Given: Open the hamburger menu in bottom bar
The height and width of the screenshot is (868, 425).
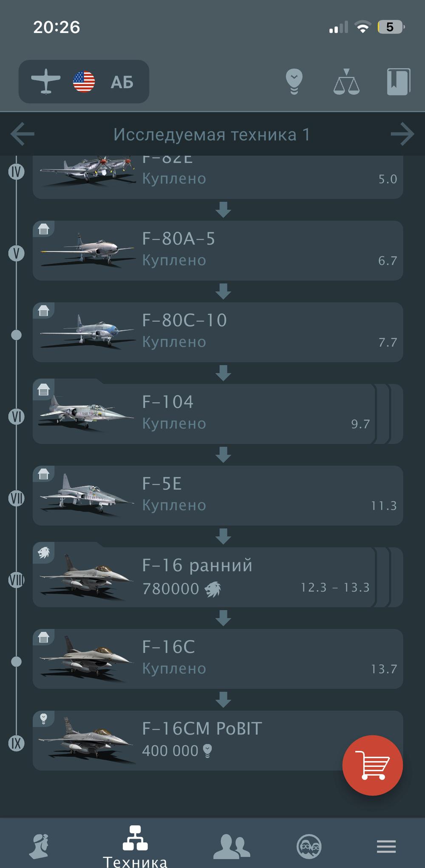Looking at the screenshot, I should 386,846.
